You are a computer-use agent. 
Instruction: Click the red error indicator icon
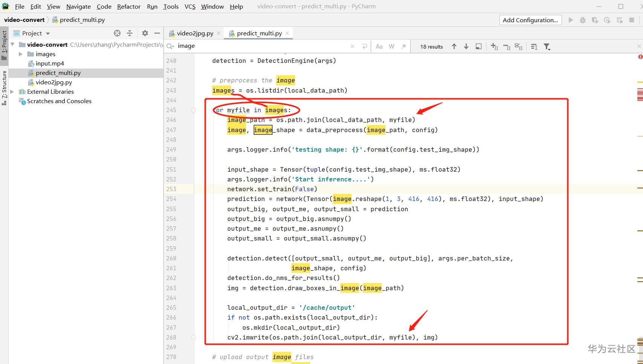tap(640, 57)
